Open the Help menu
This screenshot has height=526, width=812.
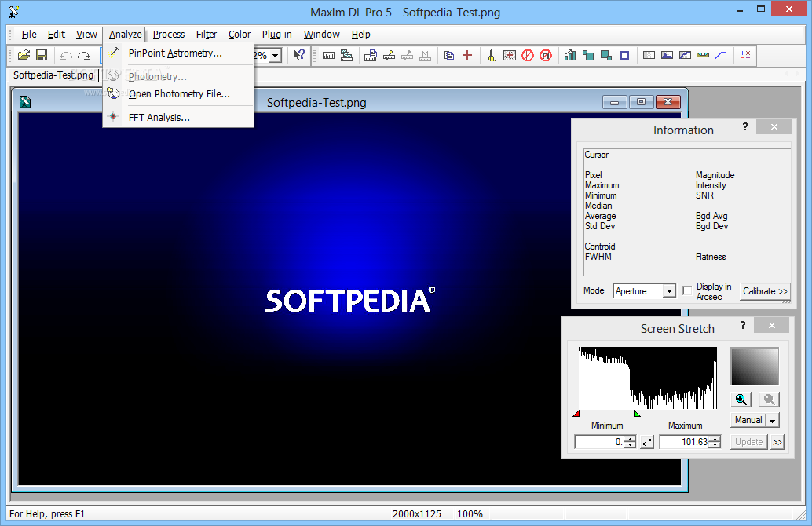click(x=361, y=35)
